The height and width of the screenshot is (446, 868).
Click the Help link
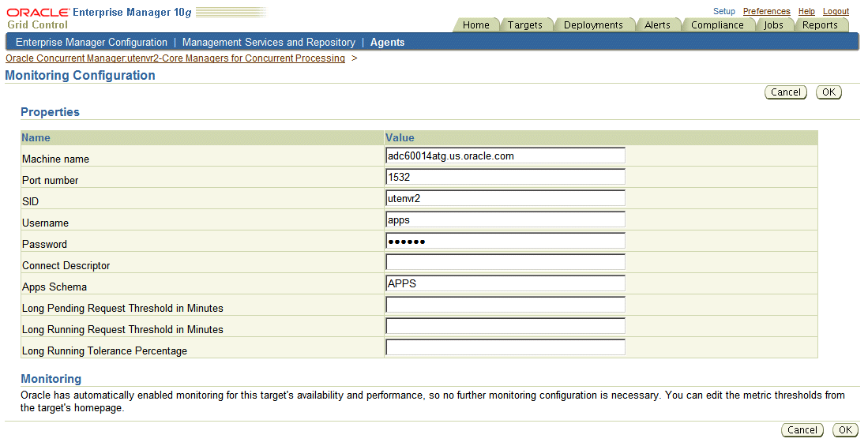point(806,11)
